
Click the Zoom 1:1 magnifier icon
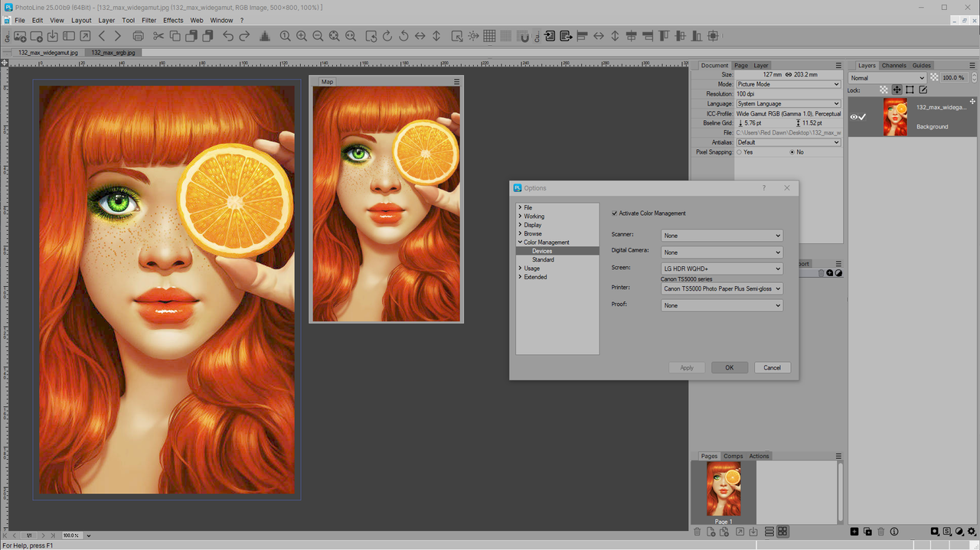285,36
